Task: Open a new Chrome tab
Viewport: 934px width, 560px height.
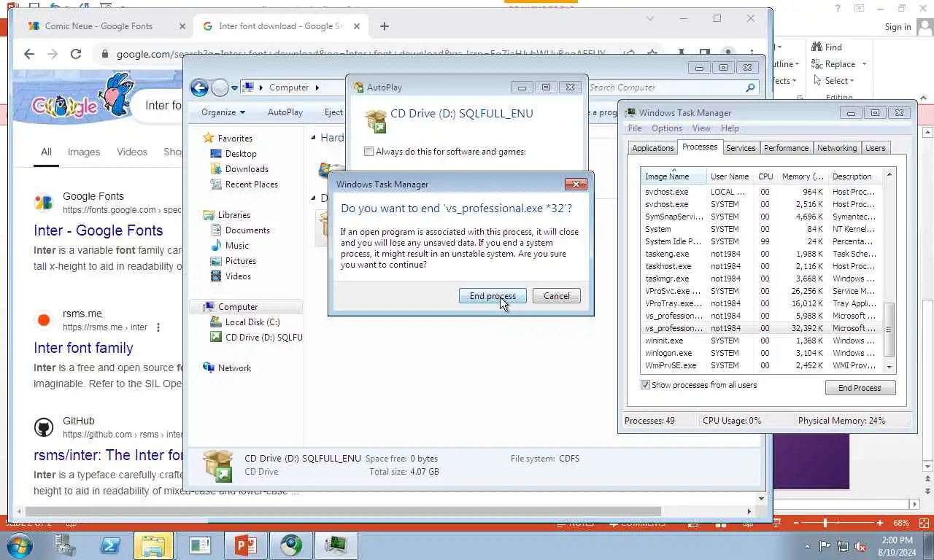Action: [x=385, y=26]
